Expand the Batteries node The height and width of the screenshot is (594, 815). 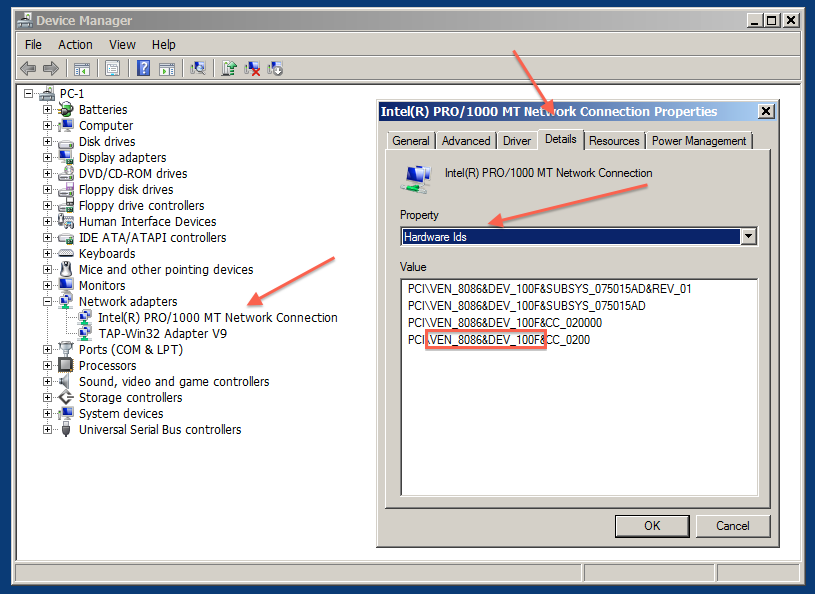point(47,110)
